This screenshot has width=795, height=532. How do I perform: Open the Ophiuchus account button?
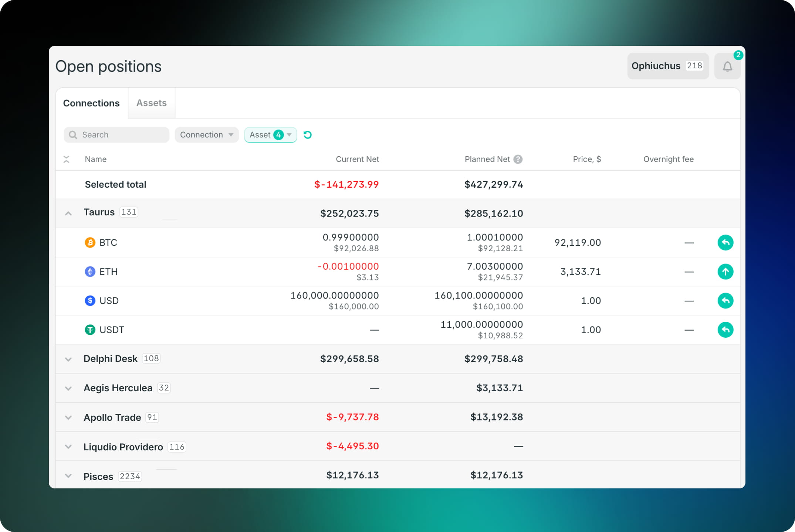[x=667, y=66]
